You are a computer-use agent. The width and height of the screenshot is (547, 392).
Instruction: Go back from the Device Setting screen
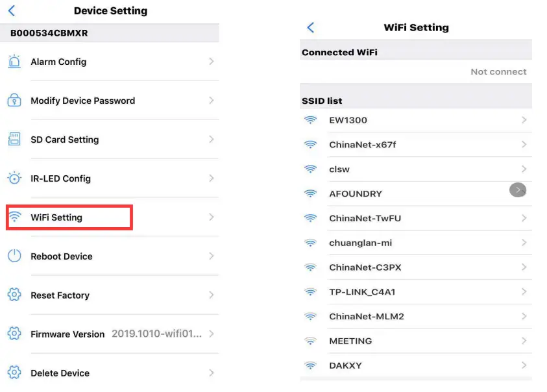click(12, 11)
